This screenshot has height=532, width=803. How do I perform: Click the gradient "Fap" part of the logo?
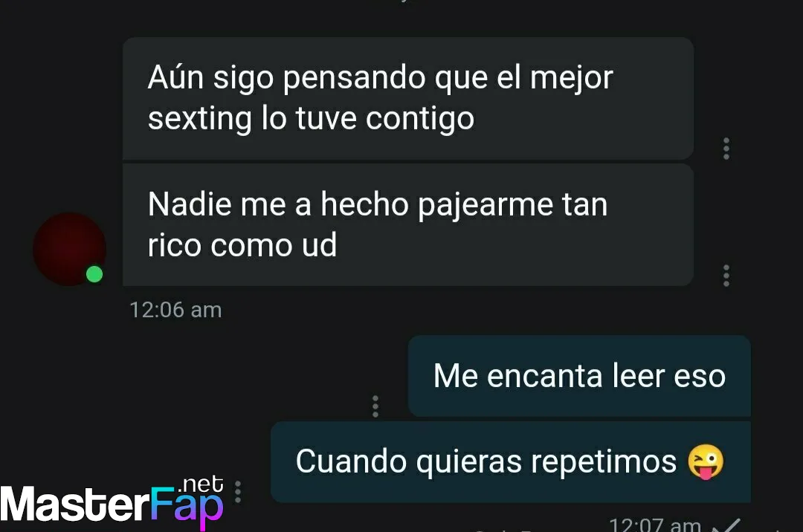coord(187,507)
